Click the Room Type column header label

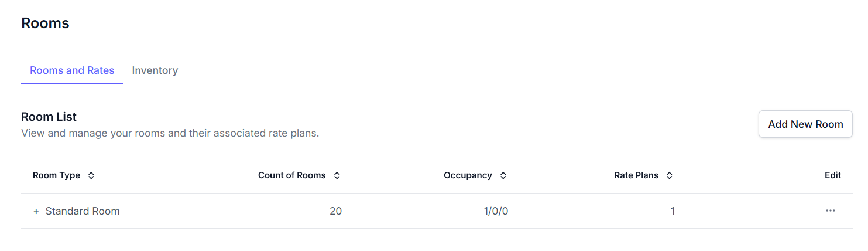point(57,175)
